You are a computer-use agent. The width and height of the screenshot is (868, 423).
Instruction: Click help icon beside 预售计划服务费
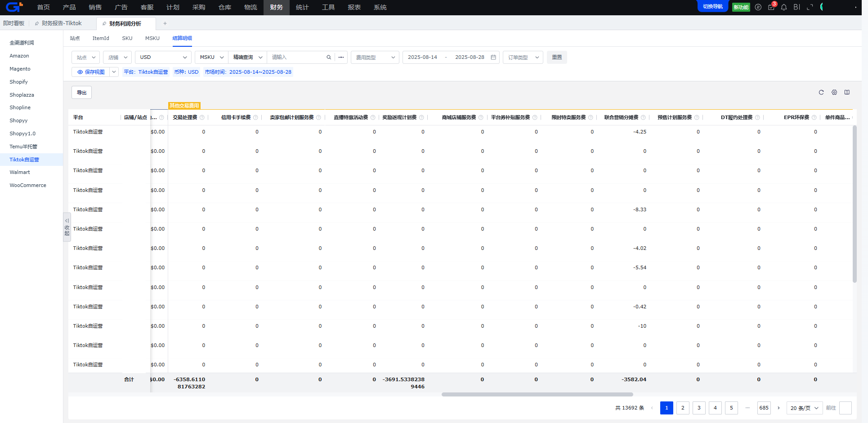click(x=697, y=117)
